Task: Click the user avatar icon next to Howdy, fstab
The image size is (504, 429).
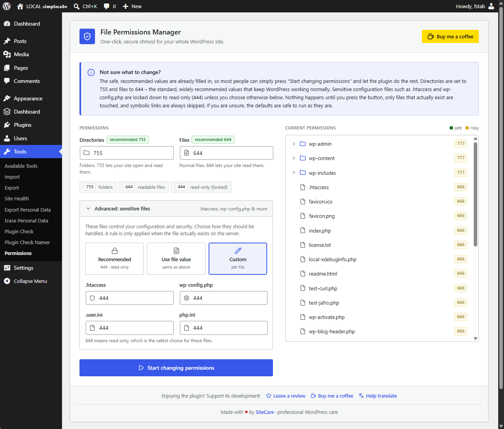Action: tap(491, 6)
